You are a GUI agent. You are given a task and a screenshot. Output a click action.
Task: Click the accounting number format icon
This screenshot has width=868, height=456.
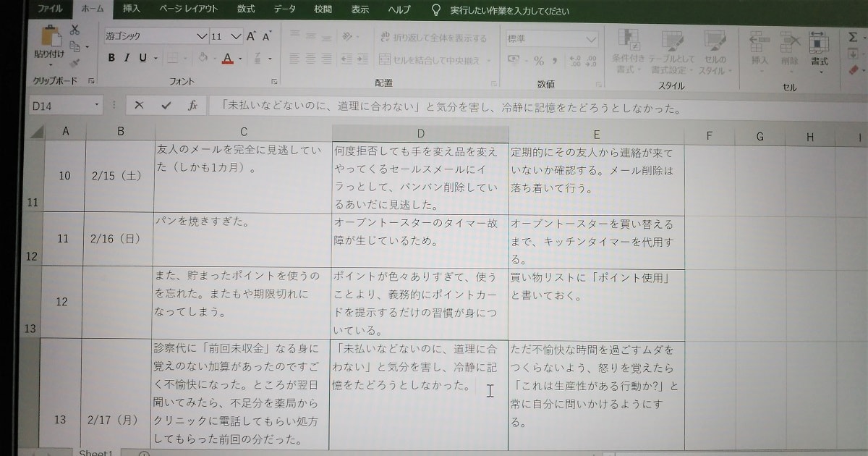pyautogui.click(x=514, y=61)
